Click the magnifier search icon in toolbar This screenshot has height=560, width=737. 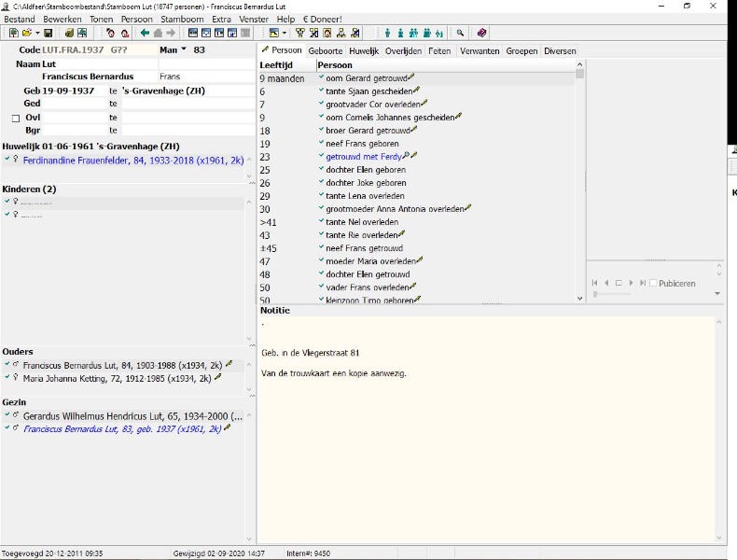click(460, 33)
